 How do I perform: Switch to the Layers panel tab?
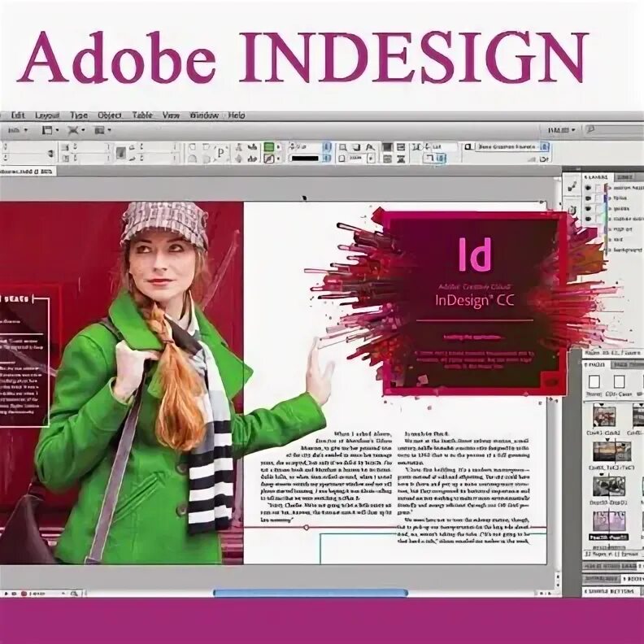[x=596, y=177]
